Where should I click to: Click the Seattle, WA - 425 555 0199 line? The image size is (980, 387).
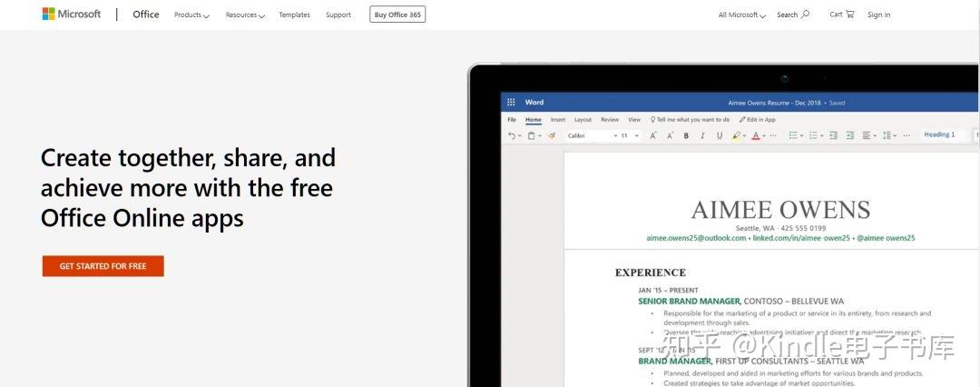click(x=780, y=228)
